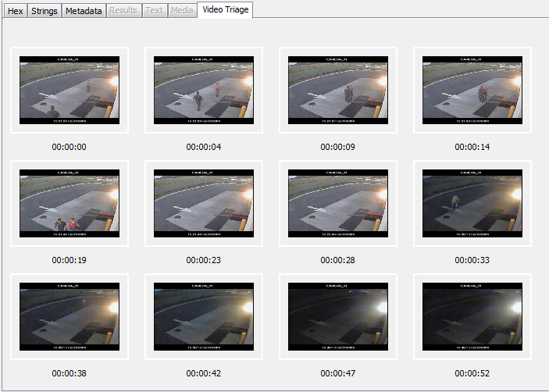Select the darker frame at 00:00:33
Viewport: 549px width, 392px height.
472,203
